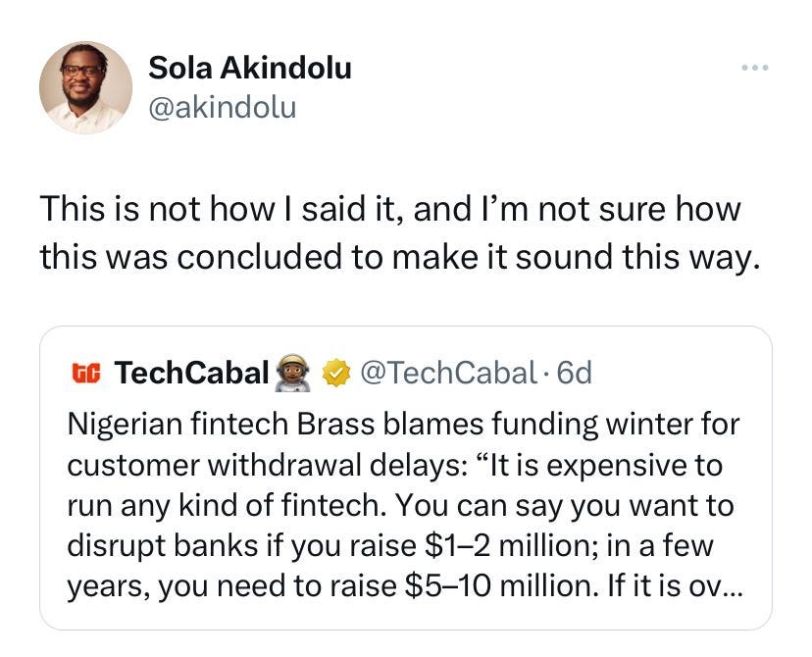Click the astronaut emoji beside TechCabal
Screen dimensions: 812x657
(x=293, y=373)
